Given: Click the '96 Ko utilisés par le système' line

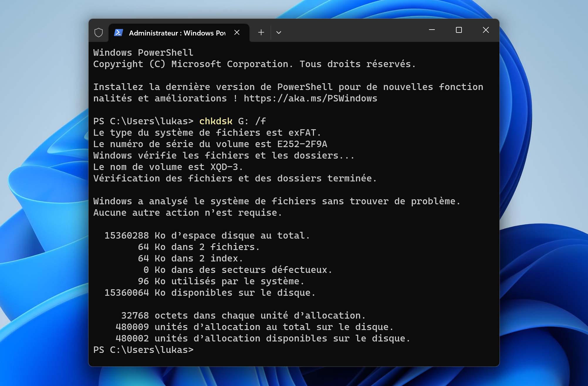Looking at the screenshot, I should click(221, 281).
